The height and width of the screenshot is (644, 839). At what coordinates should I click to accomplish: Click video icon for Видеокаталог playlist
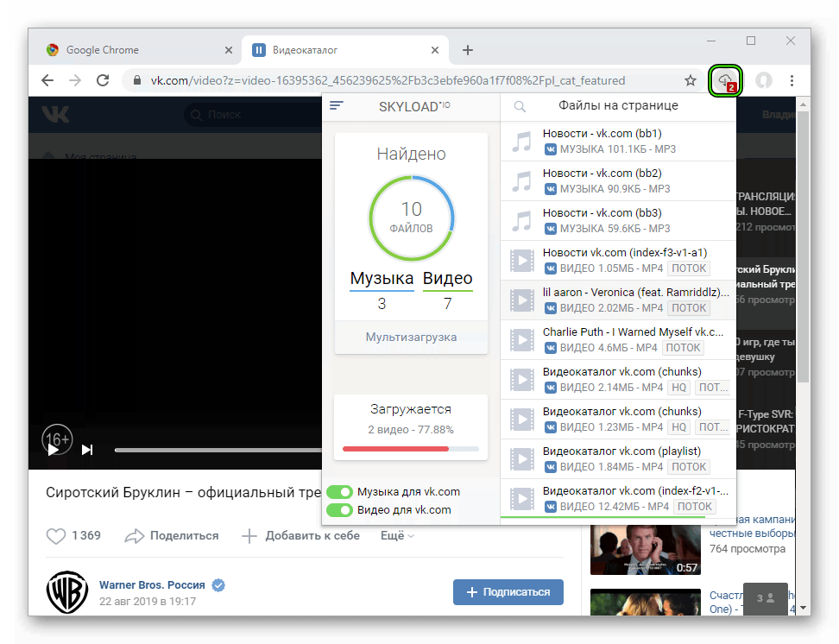point(521,458)
